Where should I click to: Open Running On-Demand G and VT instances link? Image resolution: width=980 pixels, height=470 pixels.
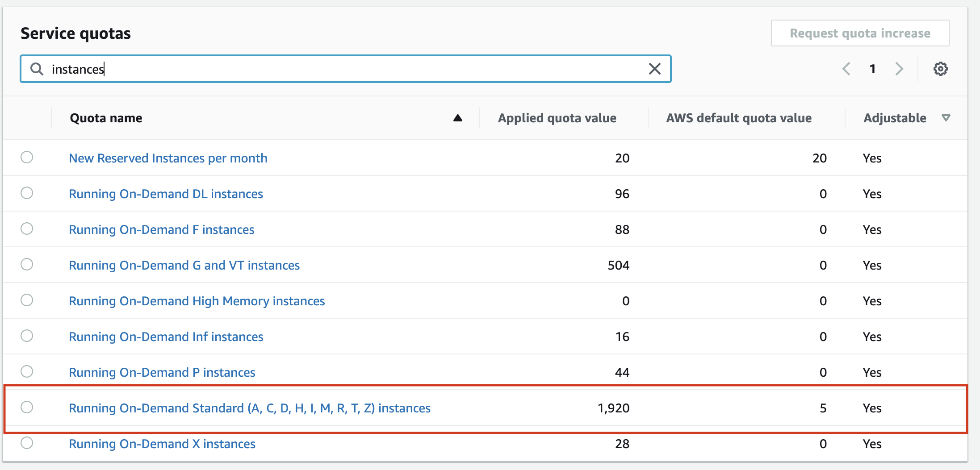tap(184, 266)
